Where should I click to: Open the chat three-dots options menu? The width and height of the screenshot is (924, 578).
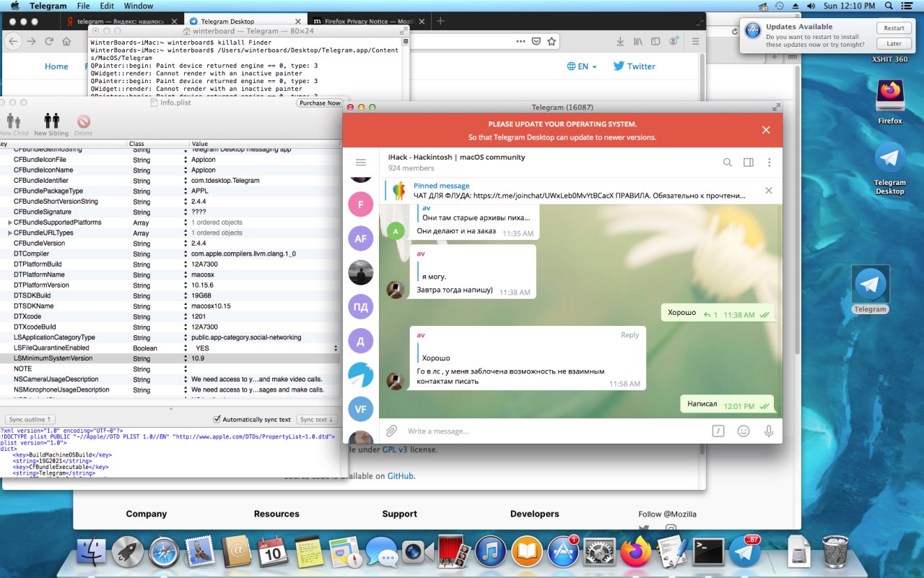[x=770, y=163]
